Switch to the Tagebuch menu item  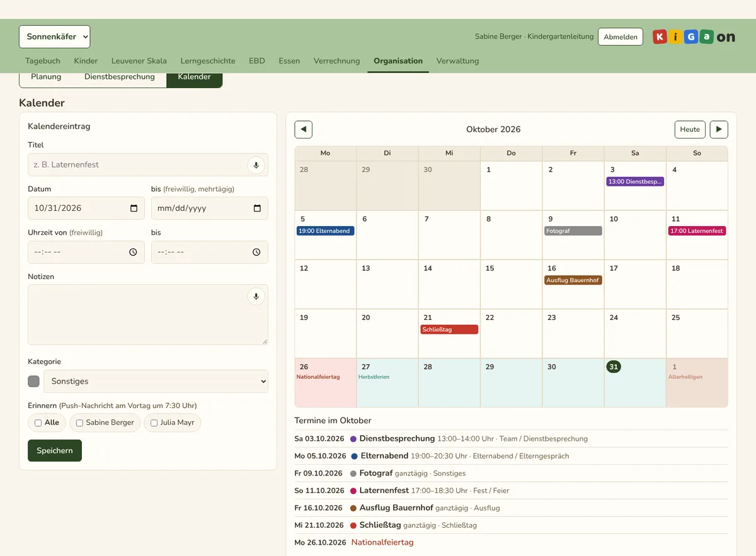(x=43, y=61)
